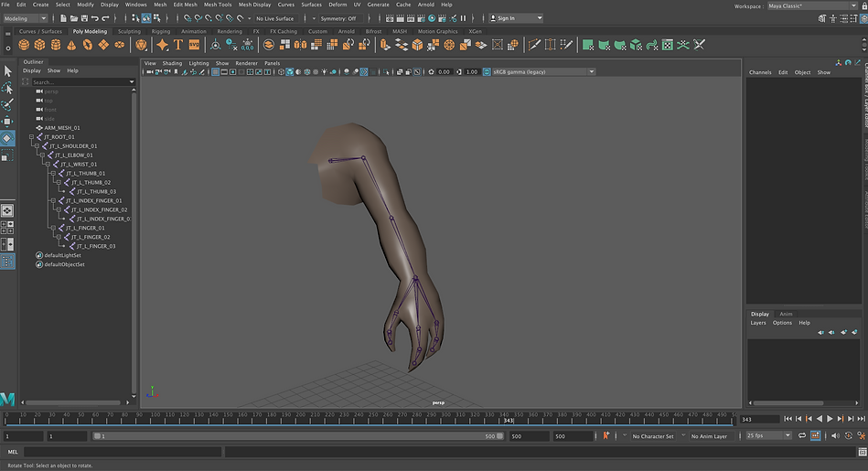868x471 pixels.
Task: Toggle the viewport grid display icon
Action: click(x=215, y=72)
